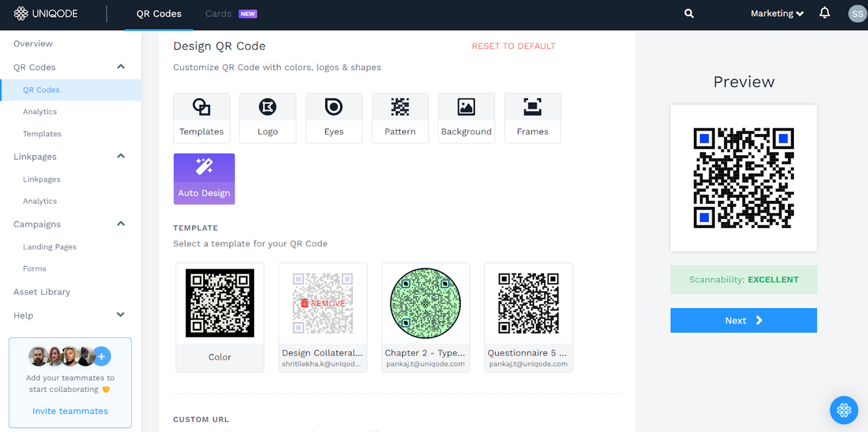Remove the Design Collateral template
The width and height of the screenshot is (868, 432).
pos(323,303)
